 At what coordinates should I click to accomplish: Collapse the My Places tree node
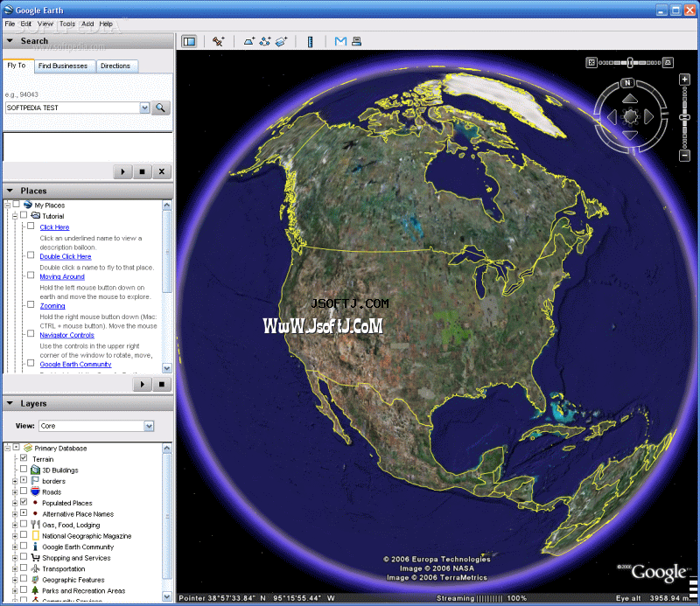click(8, 205)
